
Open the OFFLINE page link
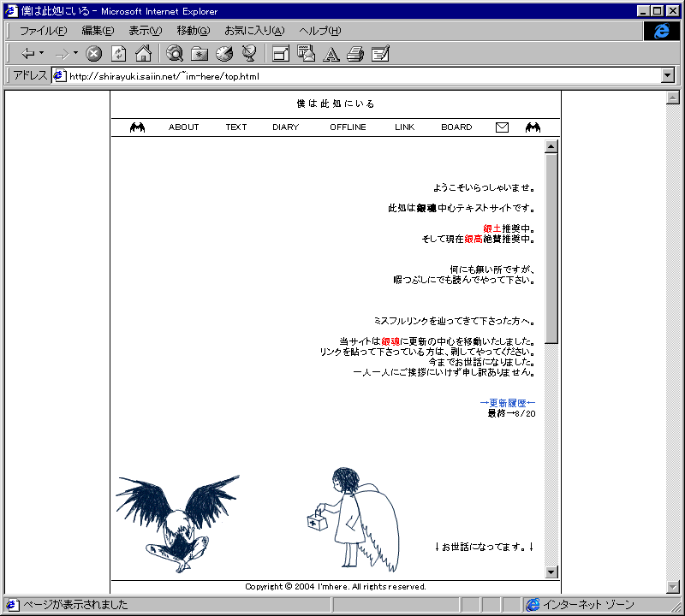348,127
